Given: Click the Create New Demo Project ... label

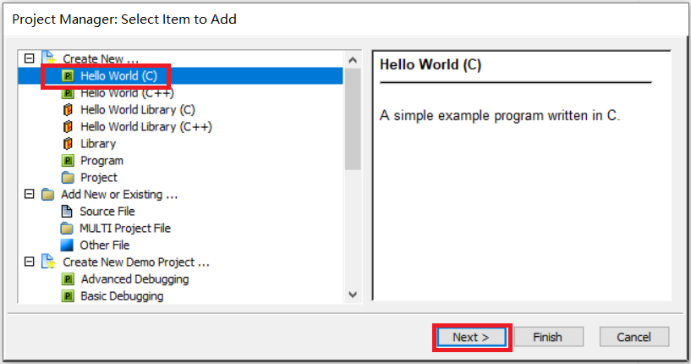Looking at the screenshot, I should [136, 262].
